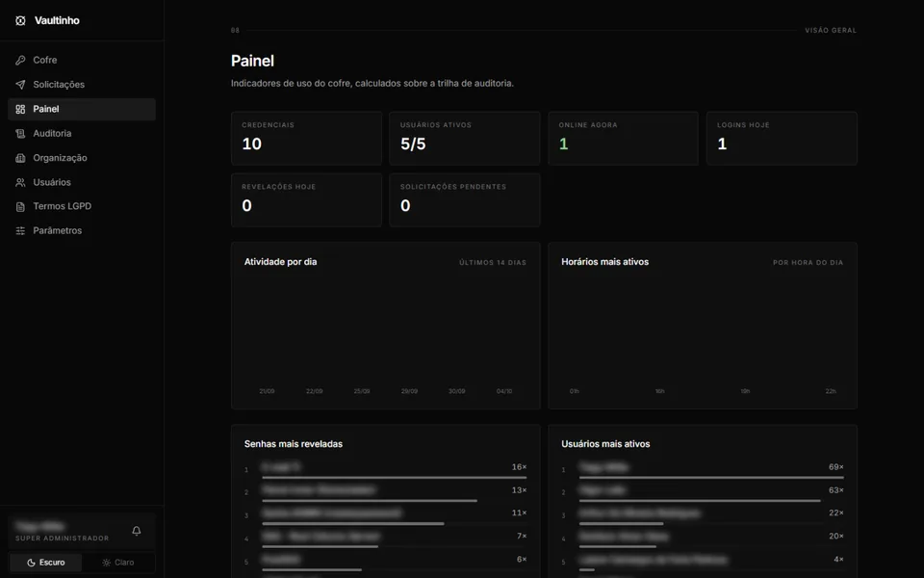
Task: Click the 63× progress bar
Action: [x=700, y=500]
